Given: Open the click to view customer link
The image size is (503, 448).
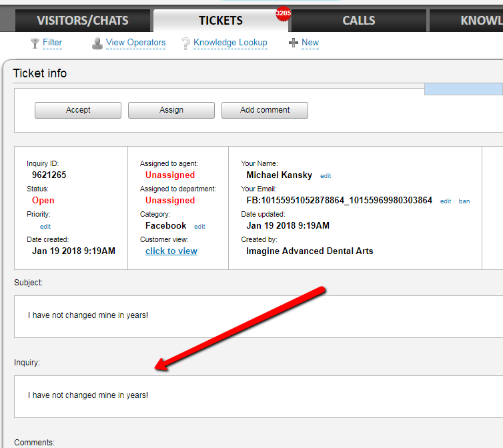Looking at the screenshot, I should (x=171, y=251).
